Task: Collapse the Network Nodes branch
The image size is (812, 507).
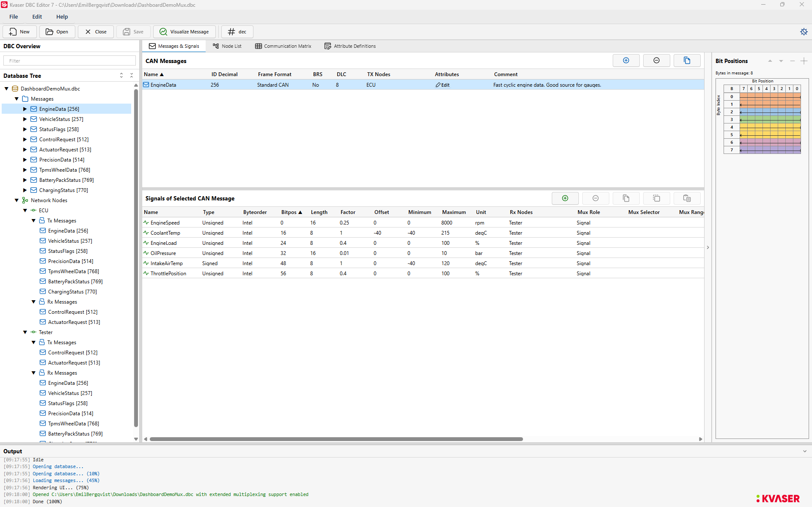Action: point(17,200)
